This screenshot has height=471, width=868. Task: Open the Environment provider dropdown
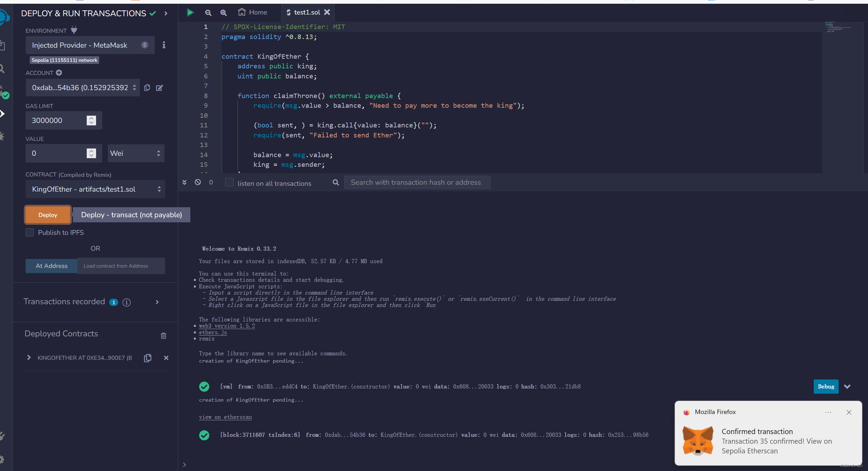(x=90, y=45)
